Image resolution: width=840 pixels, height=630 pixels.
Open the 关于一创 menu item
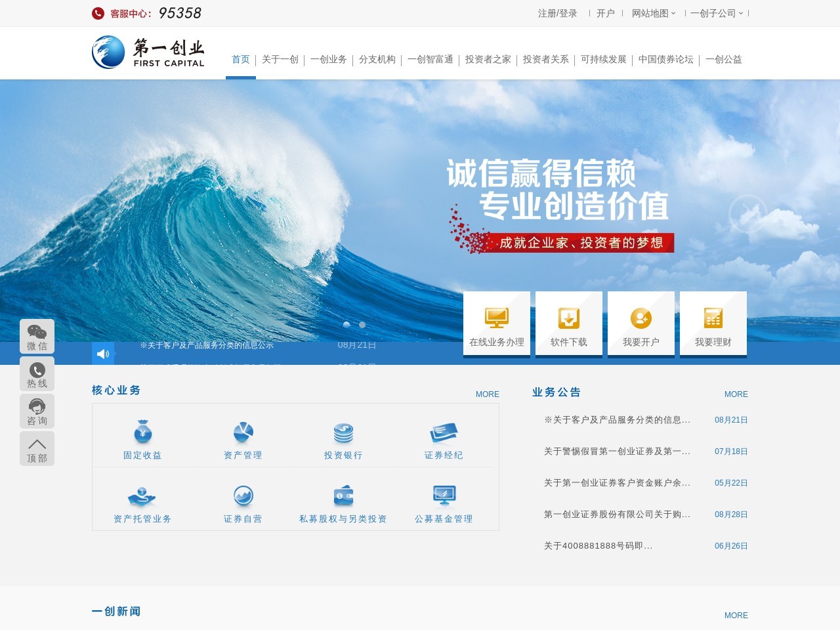[x=280, y=60]
